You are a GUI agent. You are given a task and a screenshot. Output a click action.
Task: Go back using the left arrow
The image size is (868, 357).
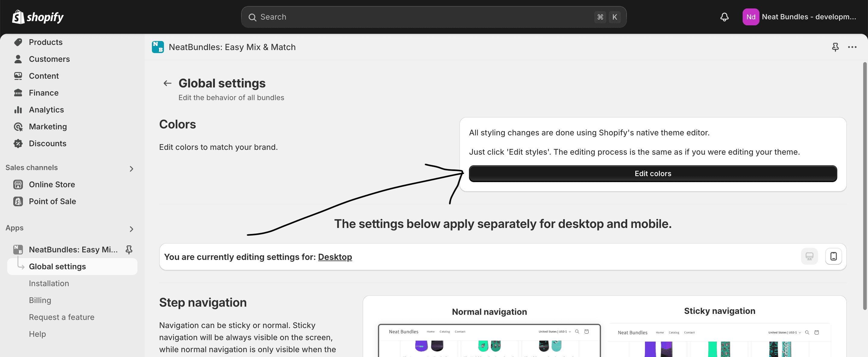168,83
